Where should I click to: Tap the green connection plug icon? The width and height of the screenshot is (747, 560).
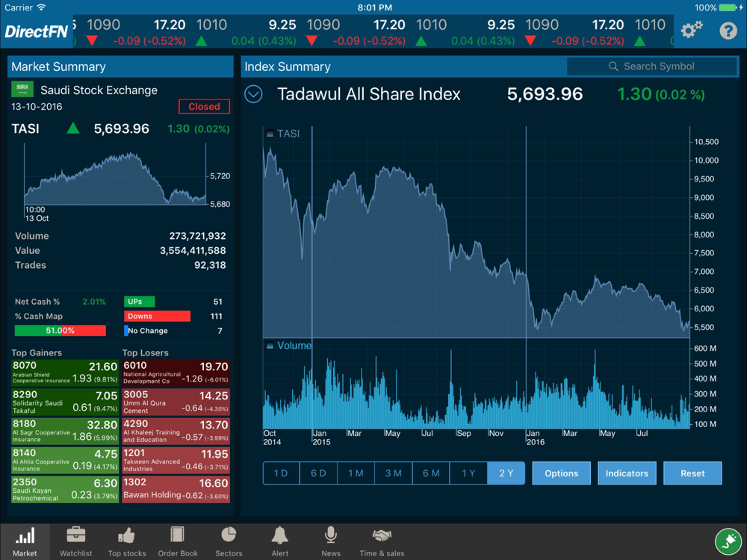pos(728,541)
